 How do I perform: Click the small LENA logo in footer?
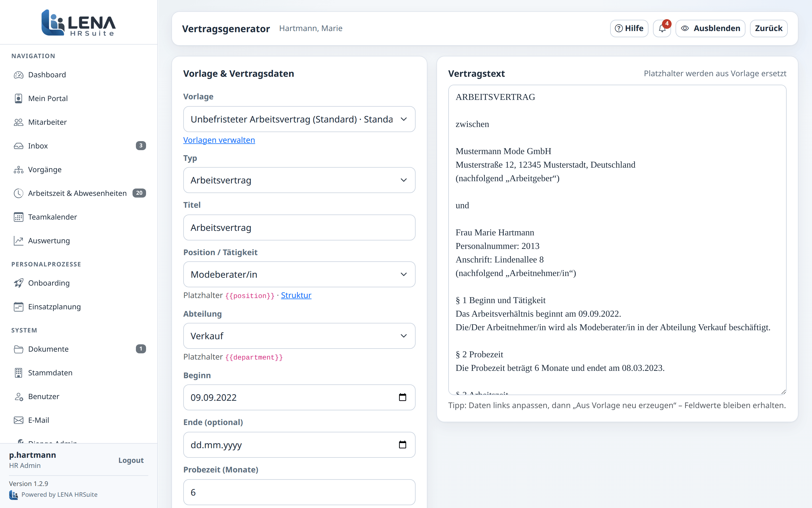[x=14, y=494]
